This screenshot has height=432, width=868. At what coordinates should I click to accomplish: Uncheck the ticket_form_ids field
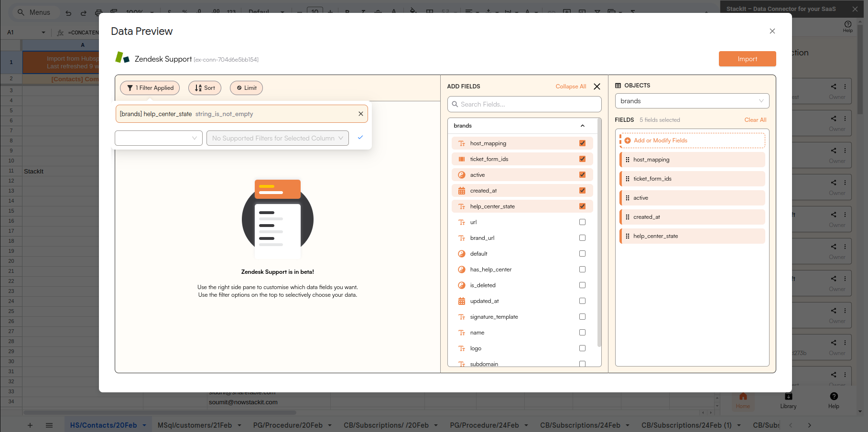coord(582,159)
